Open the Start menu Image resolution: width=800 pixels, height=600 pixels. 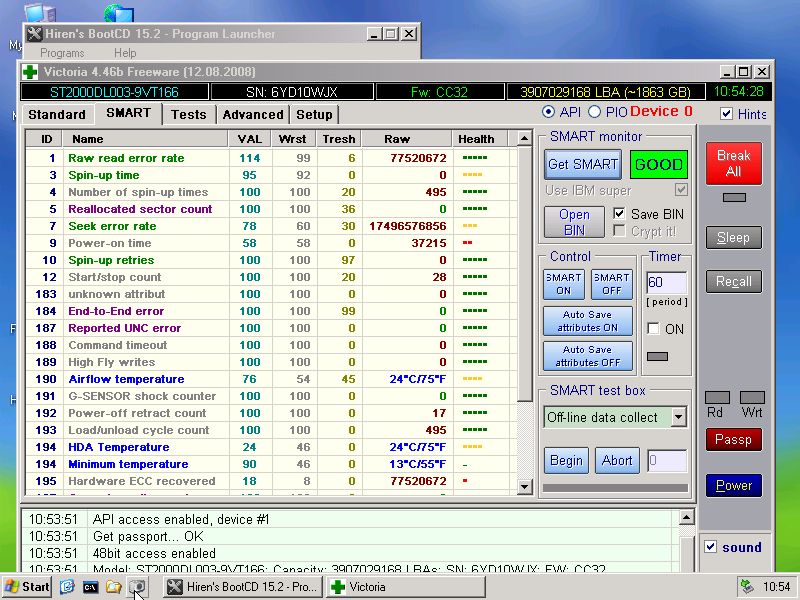click(x=27, y=587)
